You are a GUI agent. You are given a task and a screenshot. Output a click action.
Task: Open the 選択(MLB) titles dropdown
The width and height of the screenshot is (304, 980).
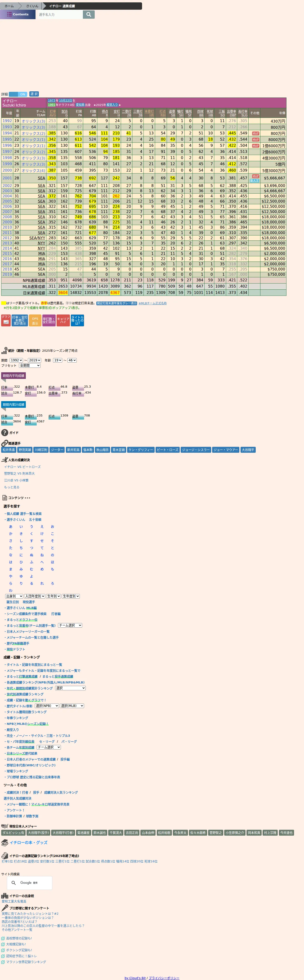tap(72, 706)
